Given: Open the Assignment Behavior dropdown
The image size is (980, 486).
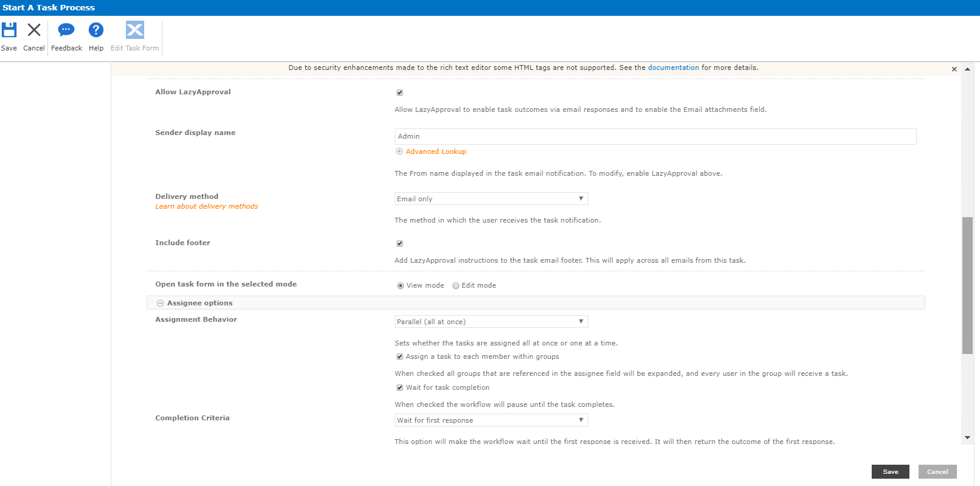Looking at the screenshot, I should [491, 322].
